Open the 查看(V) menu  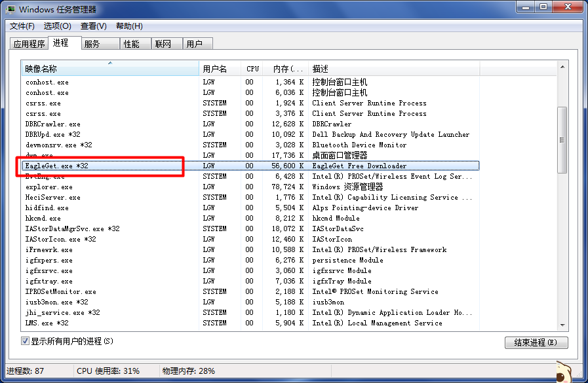pos(93,26)
